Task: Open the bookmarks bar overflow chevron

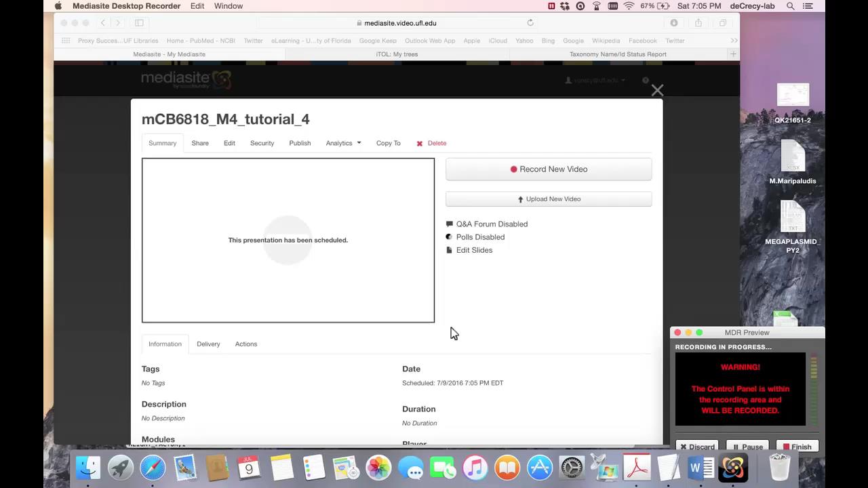Action: pos(734,40)
